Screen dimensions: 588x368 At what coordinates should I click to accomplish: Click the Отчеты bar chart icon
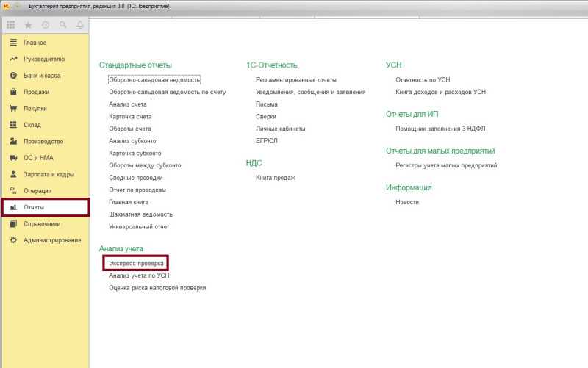tap(13, 207)
